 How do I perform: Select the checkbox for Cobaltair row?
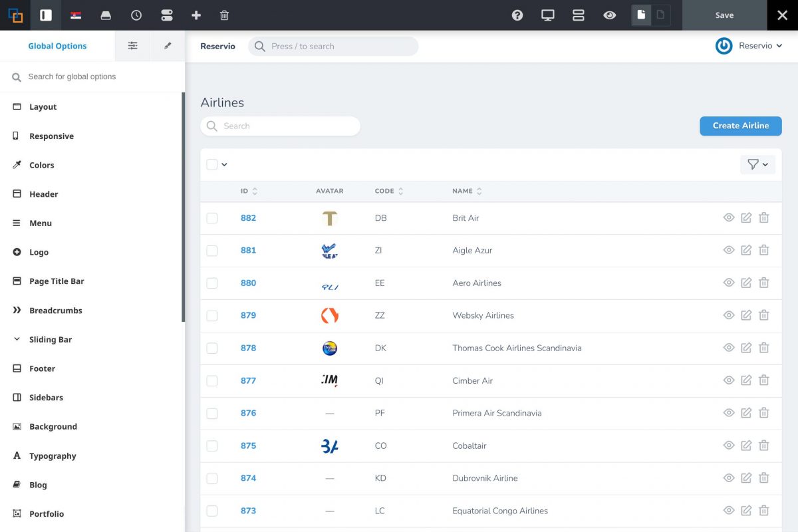[x=212, y=446]
